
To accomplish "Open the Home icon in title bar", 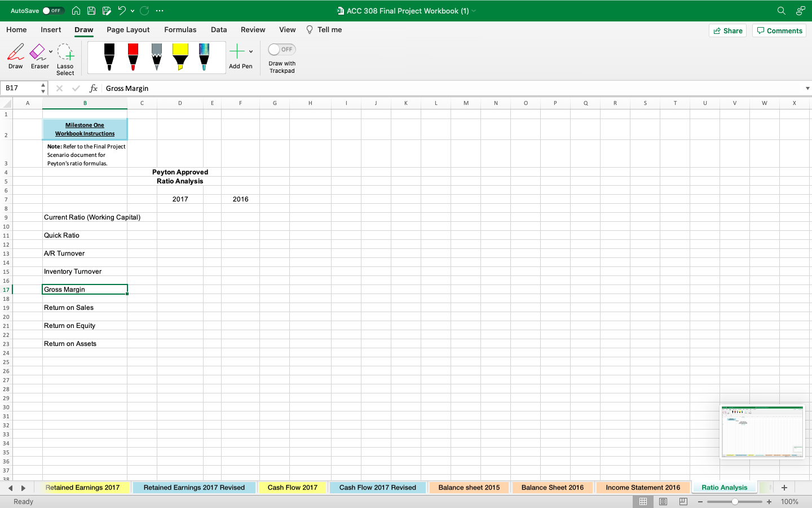I will click(76, 11).
